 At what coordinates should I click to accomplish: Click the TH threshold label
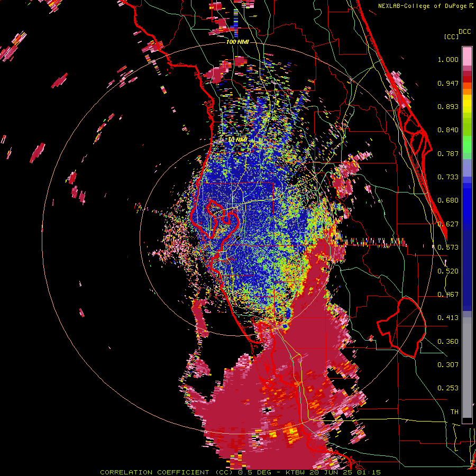pyautogui.click(x=454, y=412)
